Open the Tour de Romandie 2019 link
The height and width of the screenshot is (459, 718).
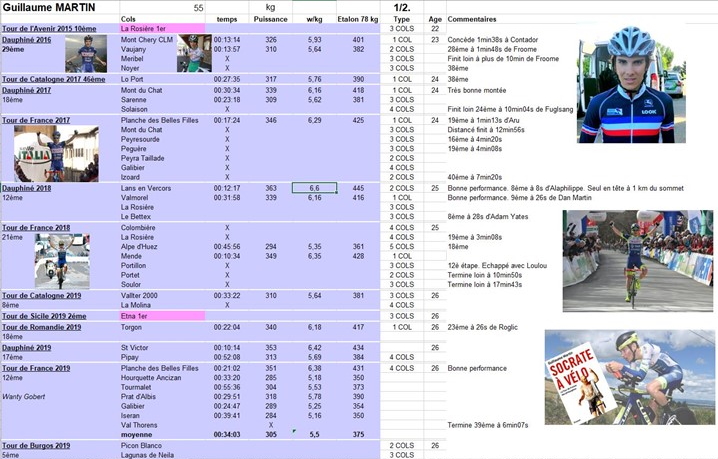pyautogui.click(x=42, y=327)
